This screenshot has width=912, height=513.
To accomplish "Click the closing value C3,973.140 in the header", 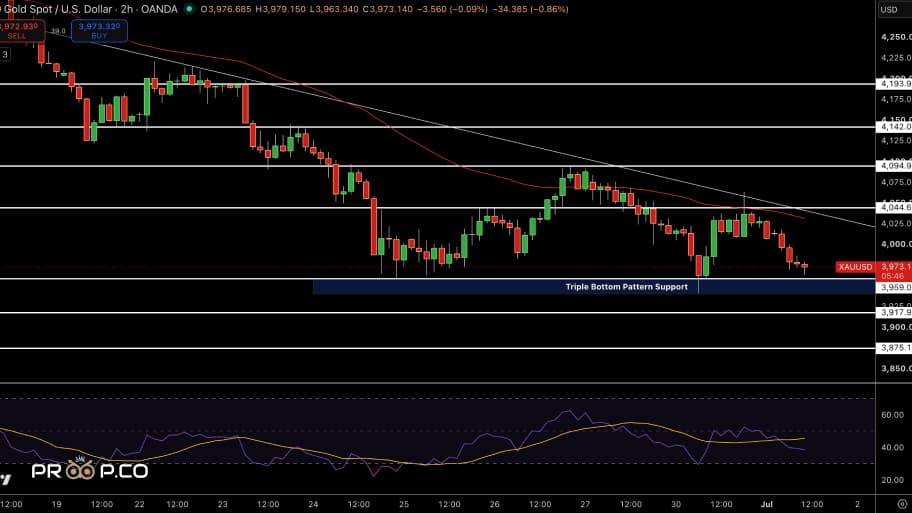I will [x=388, y=9].
